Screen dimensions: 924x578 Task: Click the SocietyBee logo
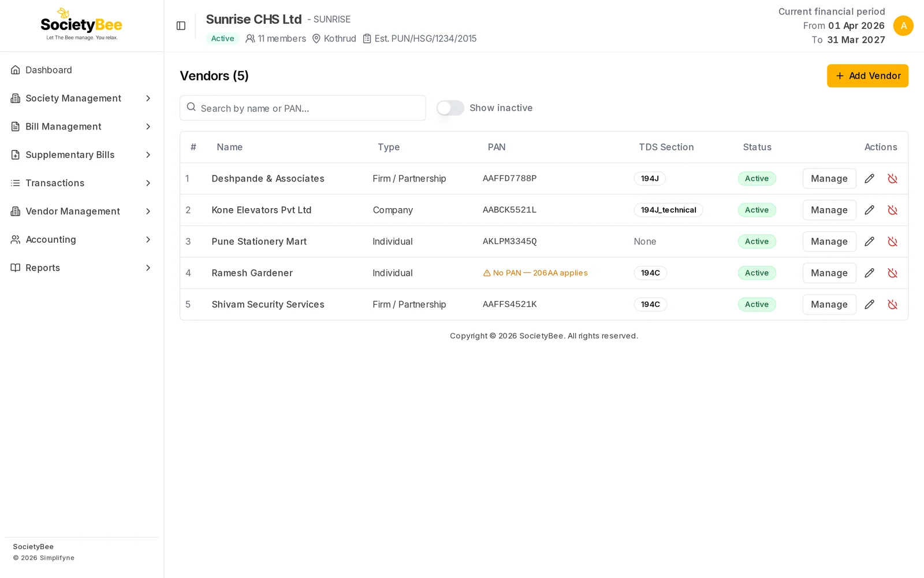81,24
